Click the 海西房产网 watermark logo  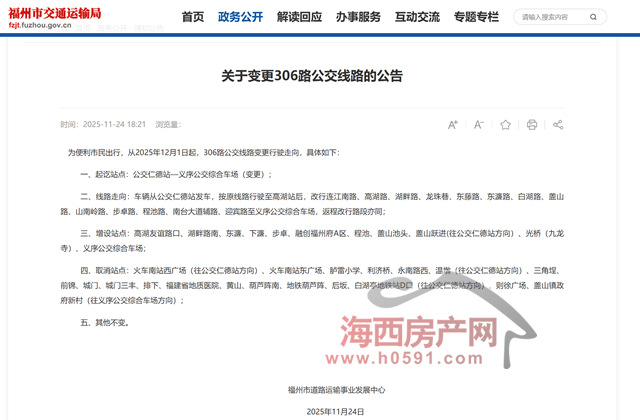(x=419, y=329)
